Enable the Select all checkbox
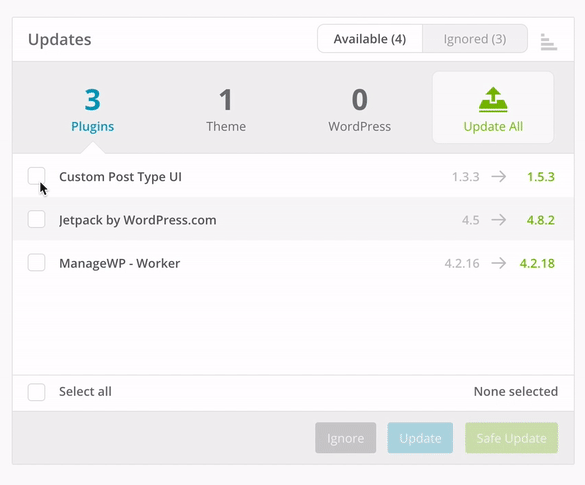The image size is (585, 485). 37,392
